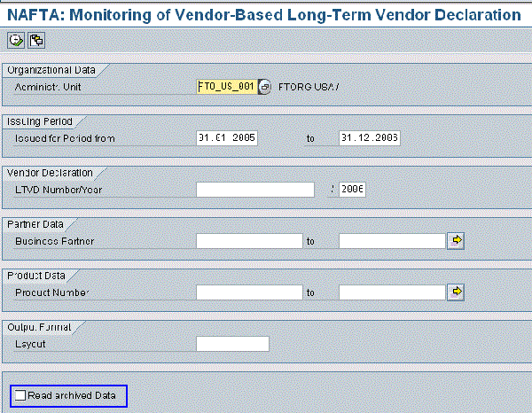Click the Get Variant icon in toolbar
This screenshot has width=532, height=413.
(x=36, y=41)
